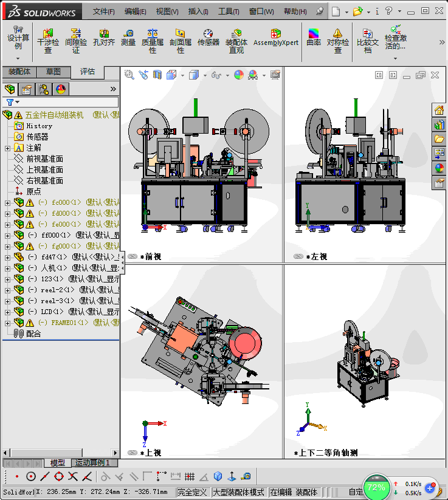Viewport: 448px width, 500px height.
Task: Expand the command manager overflow chevron
Action: [442, 42]
